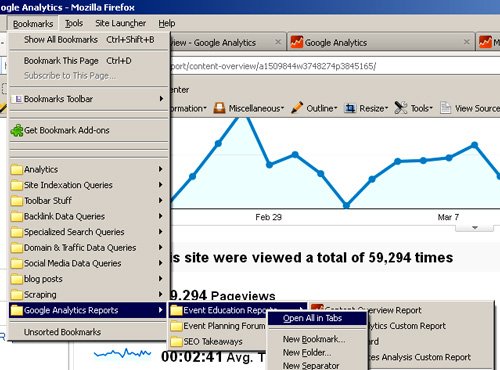
Task: Expand Domain & Traffic Data Queries arrow
Action: click(161, 247)
